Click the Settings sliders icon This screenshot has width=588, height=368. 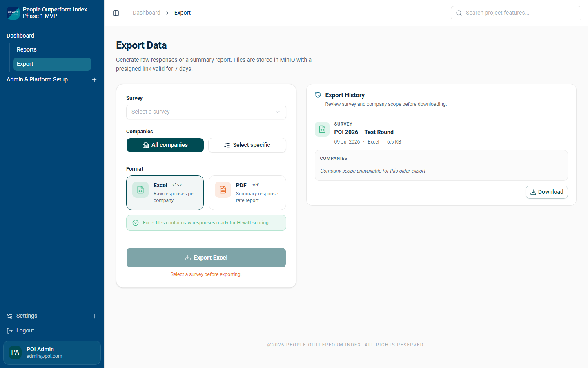(10, 316)
